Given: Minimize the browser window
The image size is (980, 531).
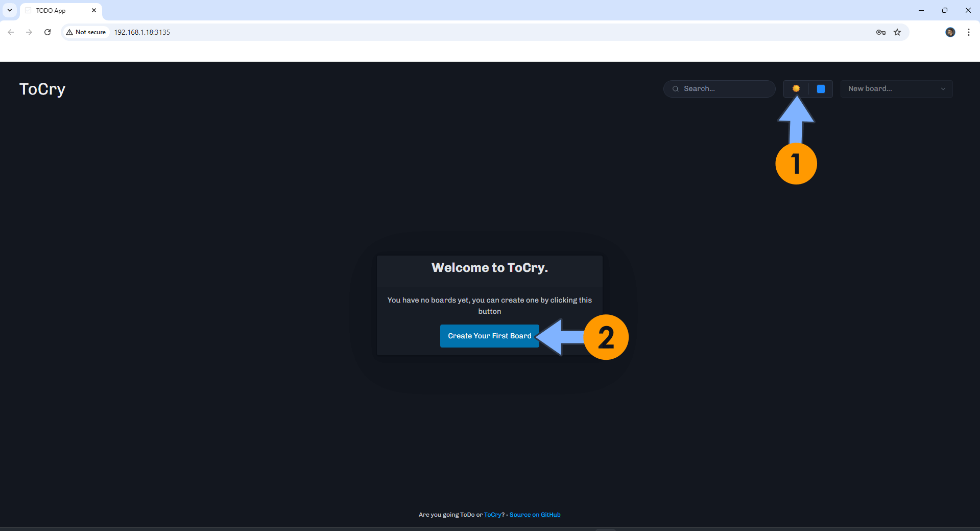Looking at the screenshot, I should 921,10.
